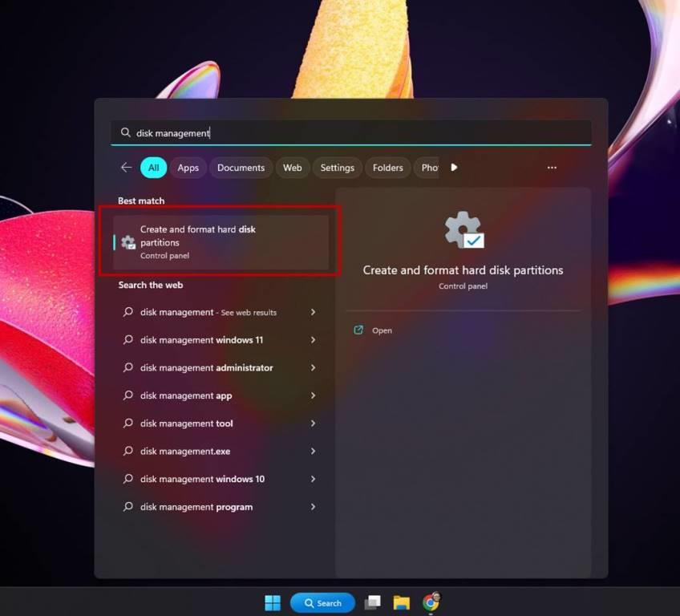
Task: Click the Search button on the taskbar
Action: [322, 603]
